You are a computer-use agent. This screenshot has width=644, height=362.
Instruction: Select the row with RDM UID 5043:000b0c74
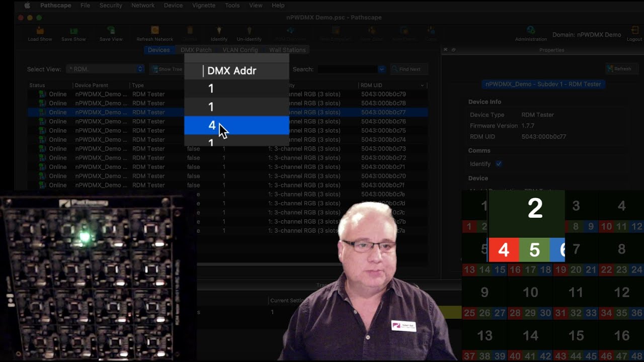tap(228, 139)
